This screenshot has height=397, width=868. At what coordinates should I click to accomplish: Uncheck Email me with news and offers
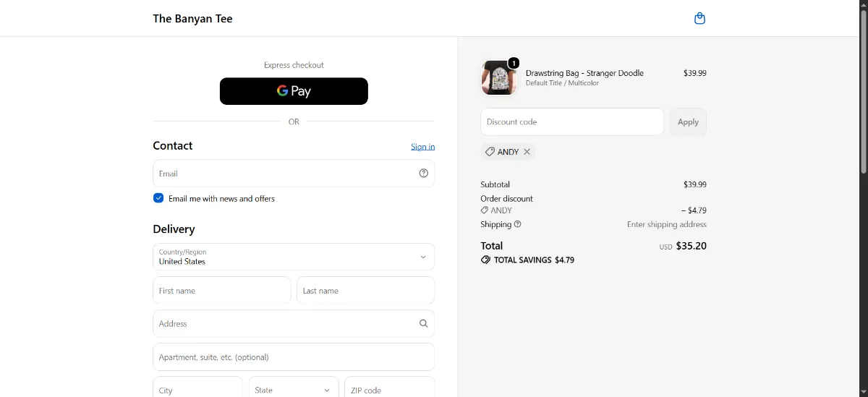point(158,198)
